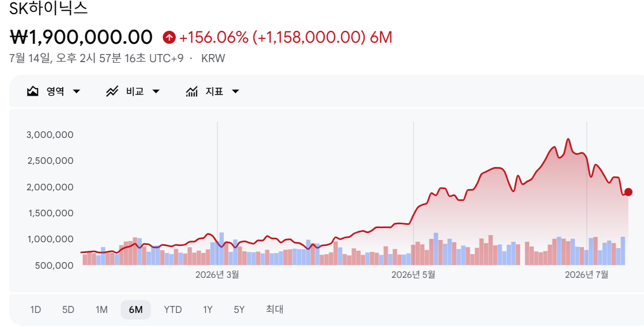644x327 pixels.
Task: Click the area chart type icon
Action: [32, 91]
